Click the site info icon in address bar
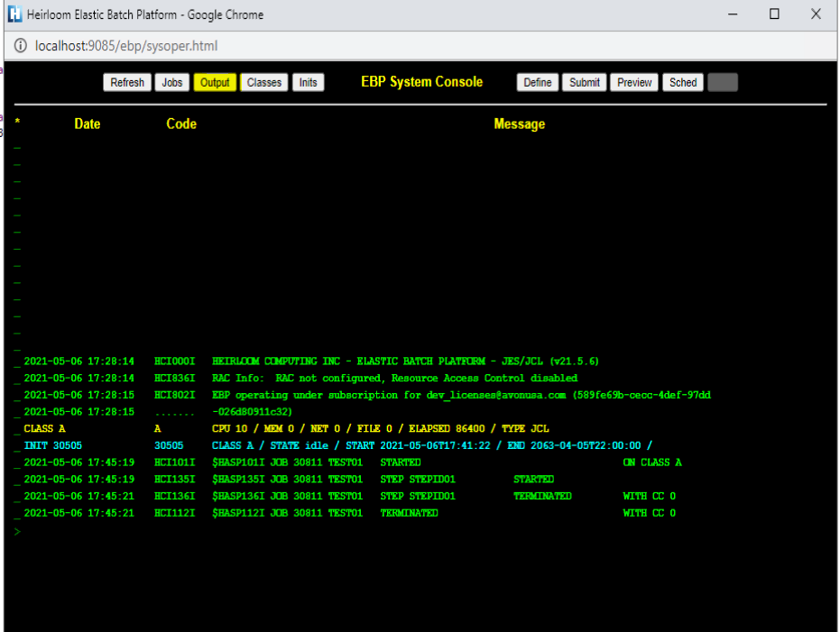Image resolution: width=840 pixels, height=632 pixels. coord(21,45)
